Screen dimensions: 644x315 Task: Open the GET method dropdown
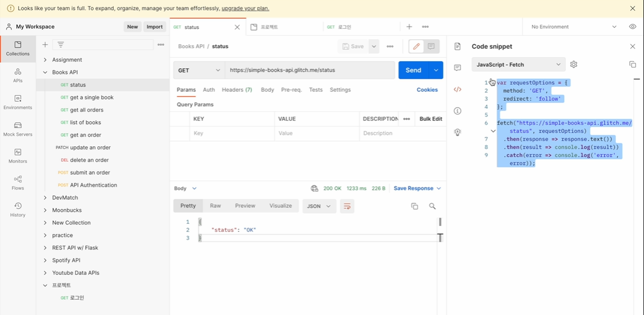(x=199, y=70)
